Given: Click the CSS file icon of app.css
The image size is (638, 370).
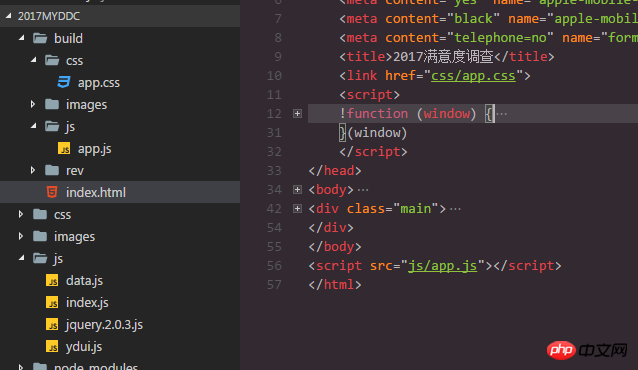Looking at the screenshot, I should coord(64,82).
